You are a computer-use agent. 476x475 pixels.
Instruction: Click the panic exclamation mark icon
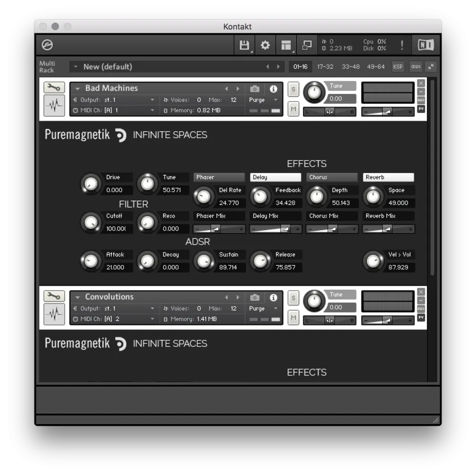pos(402,45)
